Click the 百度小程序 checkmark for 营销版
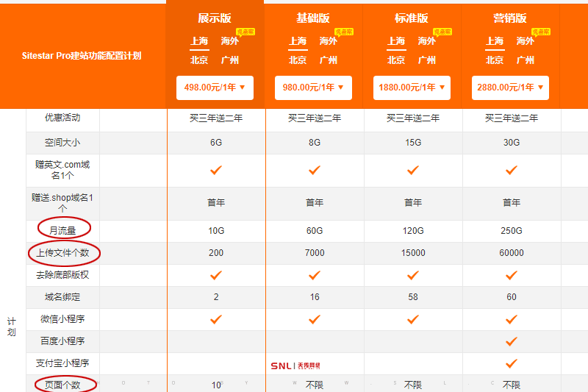Image resolution: width=588 pixels, height=392 pixels. (512, 341)
